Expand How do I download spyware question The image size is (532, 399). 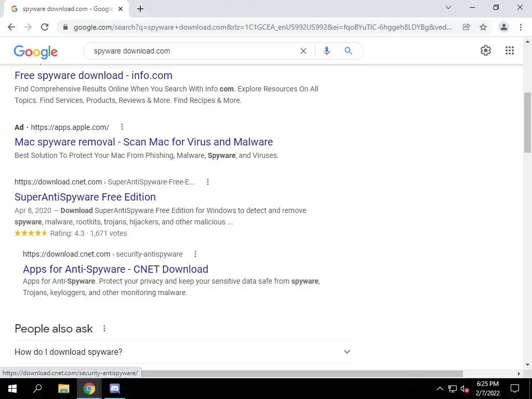[x=183, y=352]
